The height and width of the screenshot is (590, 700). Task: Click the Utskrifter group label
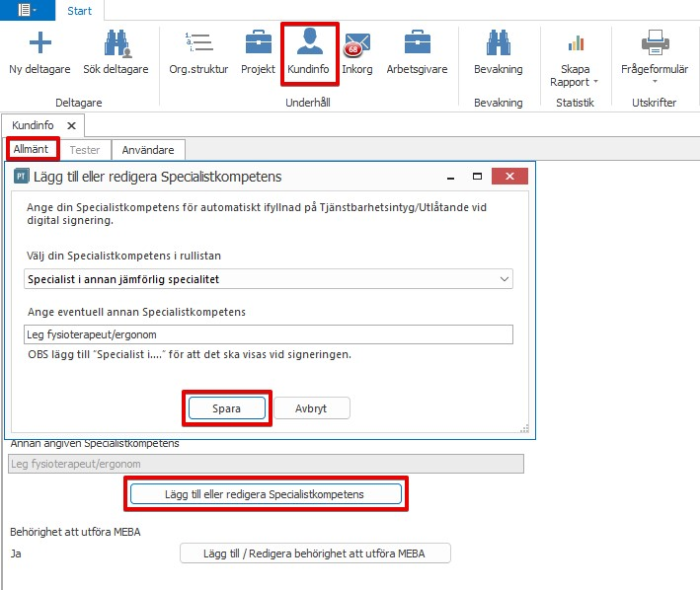pos(654,103)
